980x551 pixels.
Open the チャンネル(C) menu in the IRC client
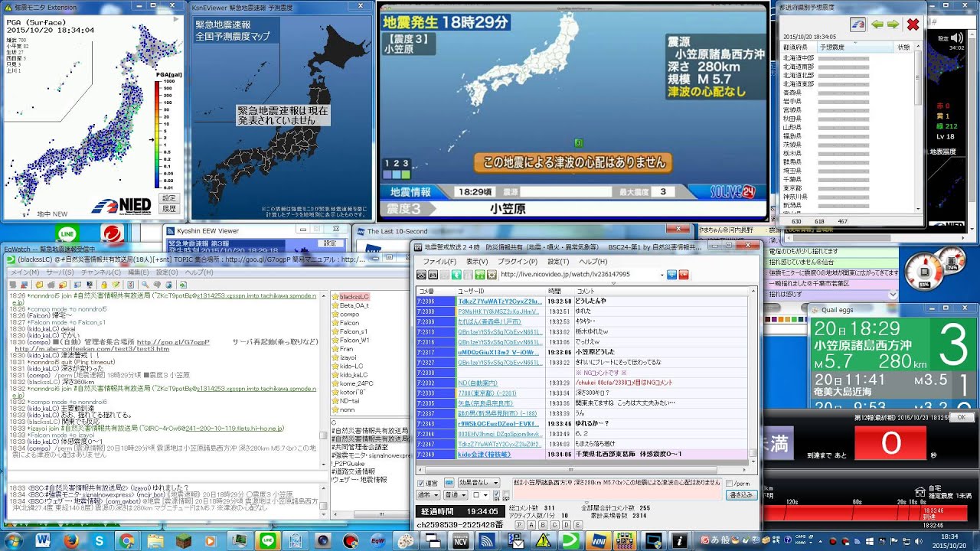pos(101,272)
